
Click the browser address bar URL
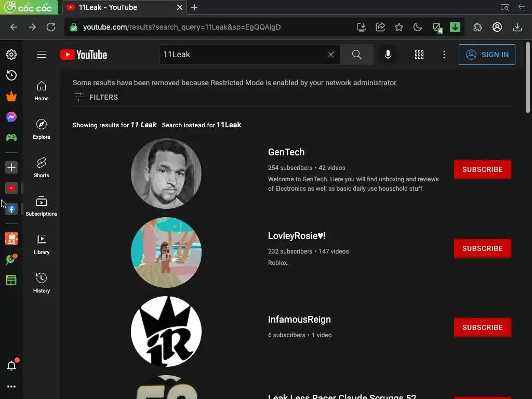182,27
